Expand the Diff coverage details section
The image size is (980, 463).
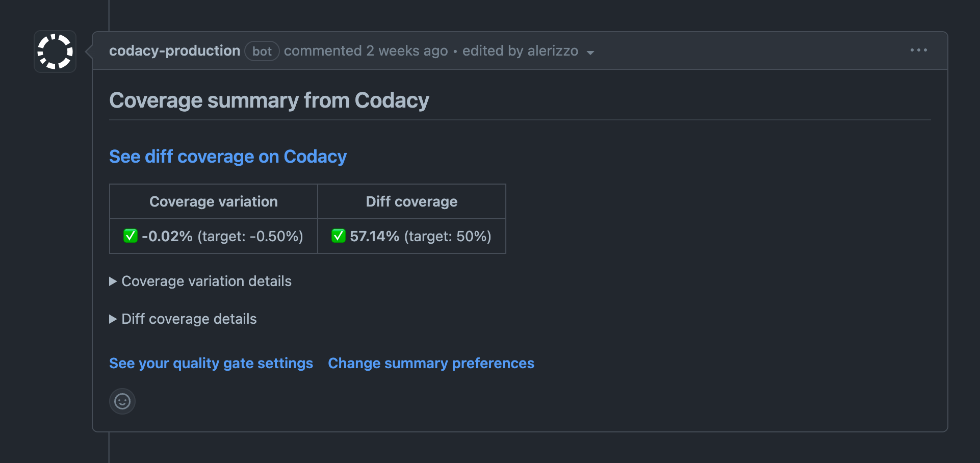(x=188, y=319)
